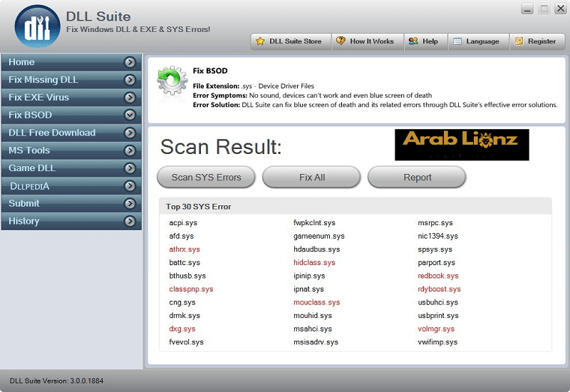Viewport: 570px width, 392px height.
Task: Click the green gear Fix BSOD icon
Action: (172, 81)
